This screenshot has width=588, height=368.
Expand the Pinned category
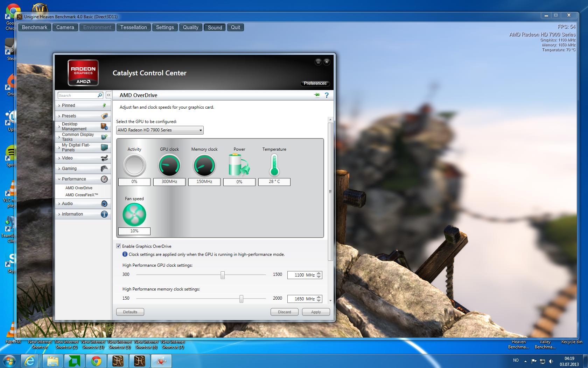83,105
